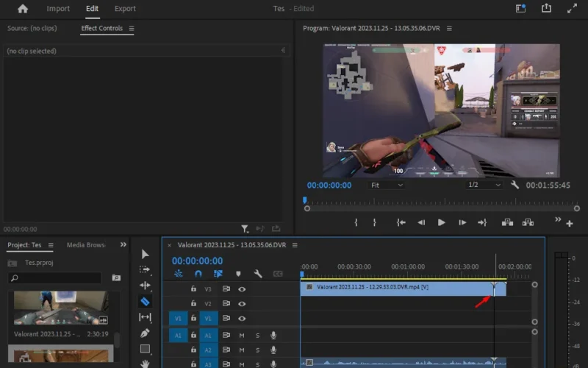Viewport: 588px width, 368px height.
Task: Select Valorant clip thumbnail 2:30:19
Action: (x=61, y=308)
